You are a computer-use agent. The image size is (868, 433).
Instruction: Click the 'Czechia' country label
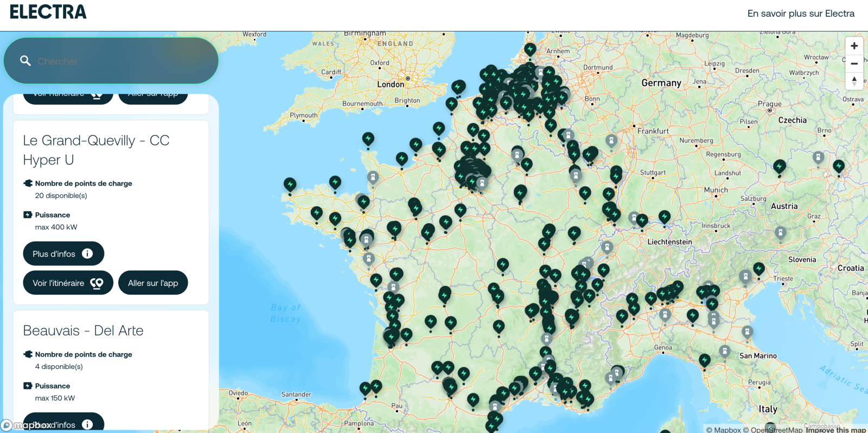(793, 120)
